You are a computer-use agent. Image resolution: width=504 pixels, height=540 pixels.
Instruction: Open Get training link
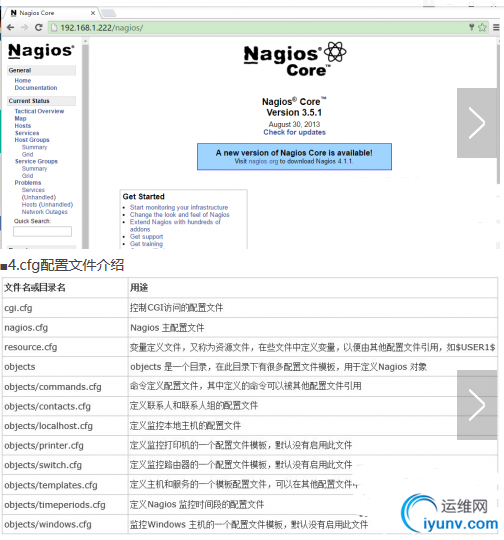pos(146,244)
